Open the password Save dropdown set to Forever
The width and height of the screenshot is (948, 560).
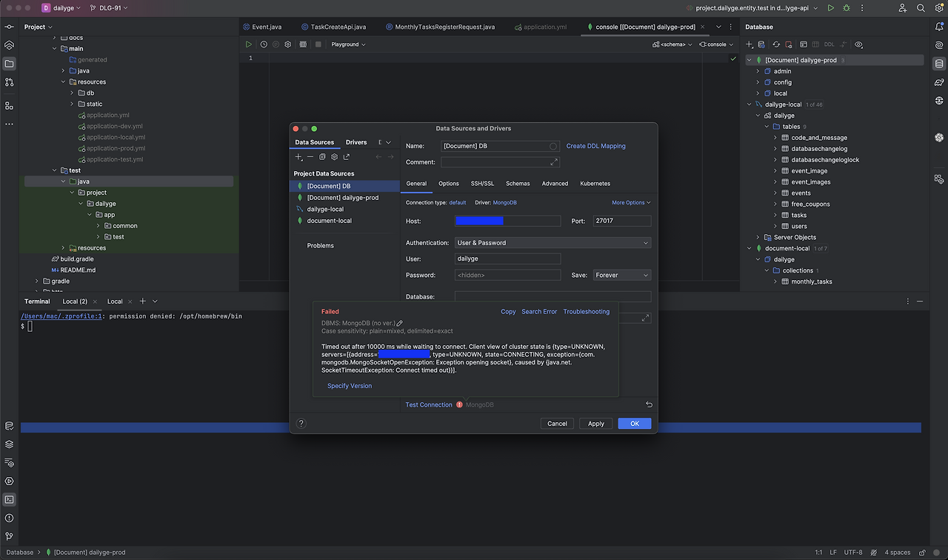pos(621,275)
